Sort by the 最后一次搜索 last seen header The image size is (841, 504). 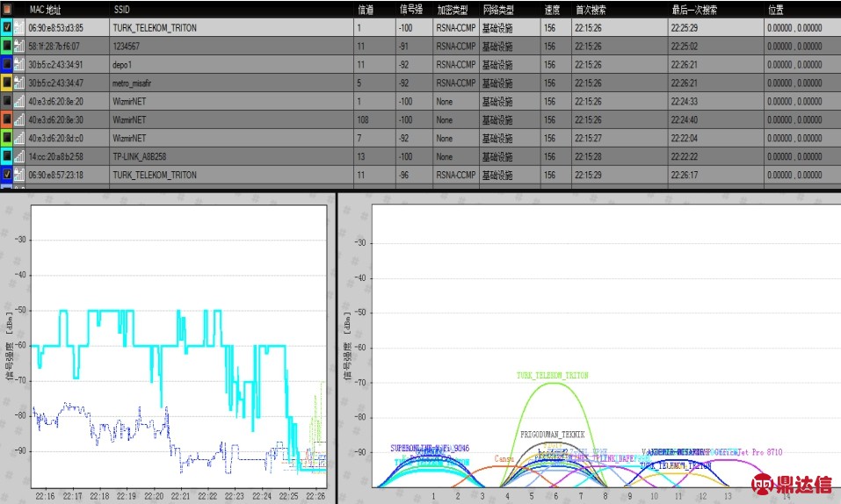(694, 10)
